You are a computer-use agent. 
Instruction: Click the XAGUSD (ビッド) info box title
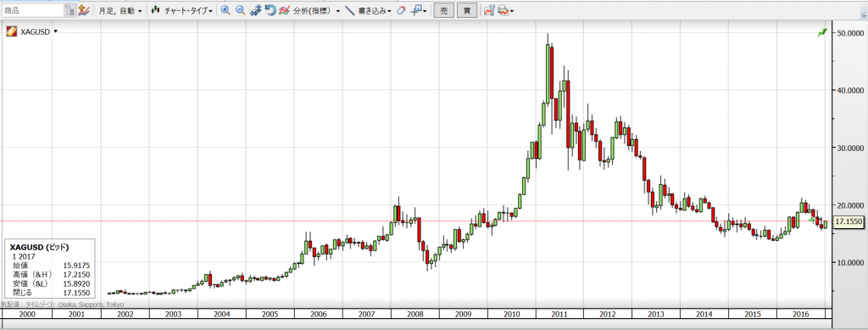[x=40, y=247]
